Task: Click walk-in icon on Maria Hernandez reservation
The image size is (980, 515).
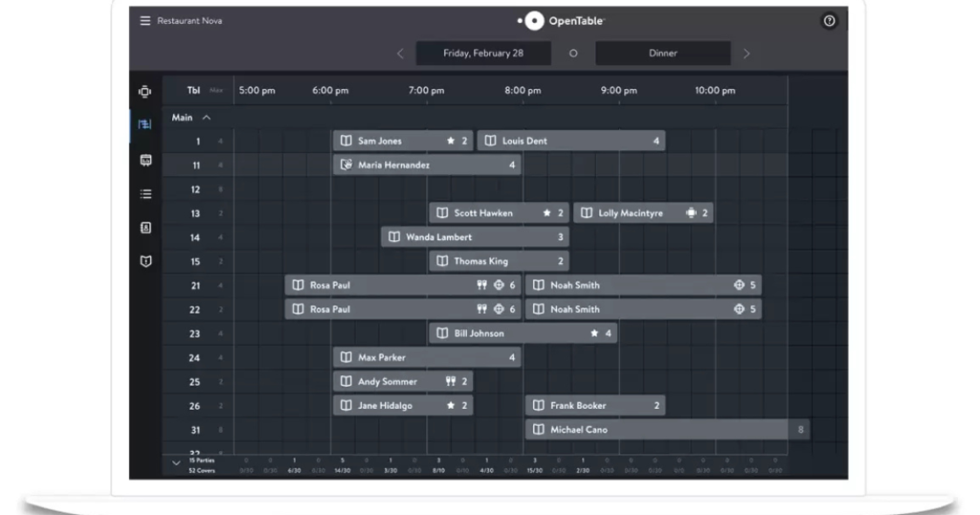Action: point(345,165)
